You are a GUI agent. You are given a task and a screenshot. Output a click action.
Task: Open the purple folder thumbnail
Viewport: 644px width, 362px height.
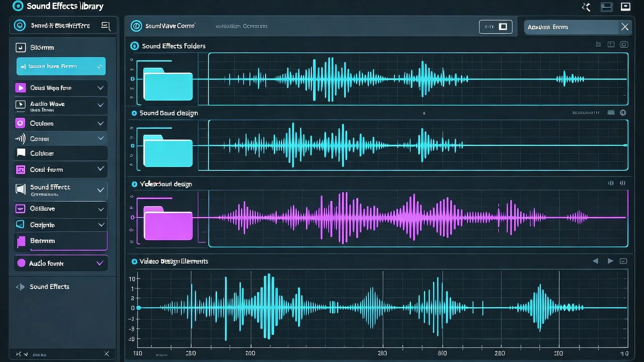tap(168, 223)
